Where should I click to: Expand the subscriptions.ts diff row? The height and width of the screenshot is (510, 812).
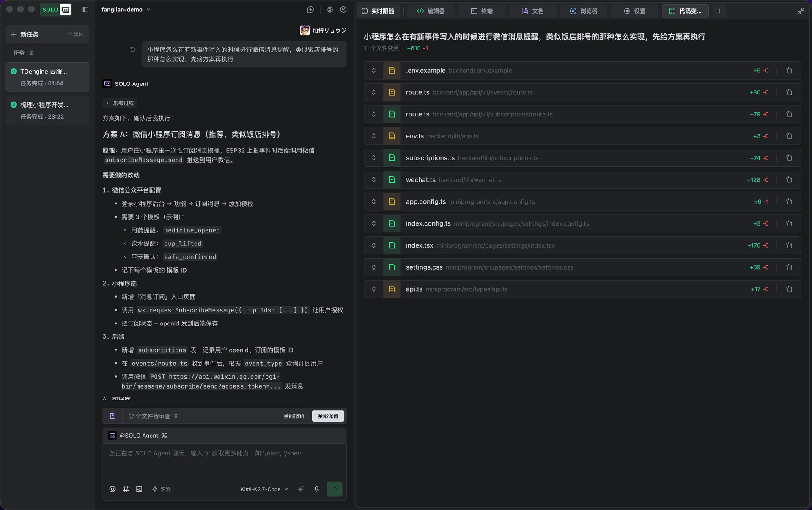374,158
